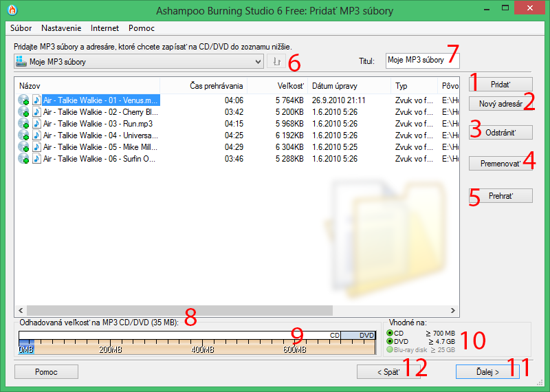The height and width of the screenshot is (392, 550).
Task: Open the Internet menu
Action: click(x=105, y=28)
